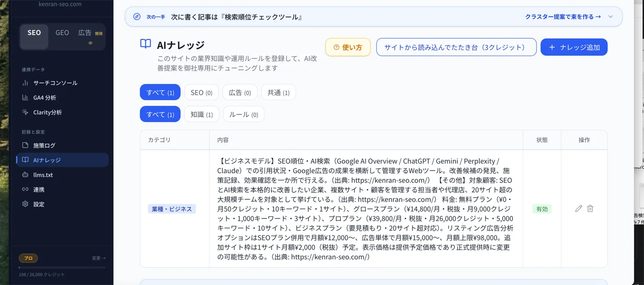Filter knowledge by SEO (0)
The height and width of the screenshot is (285, 644).
201,92
